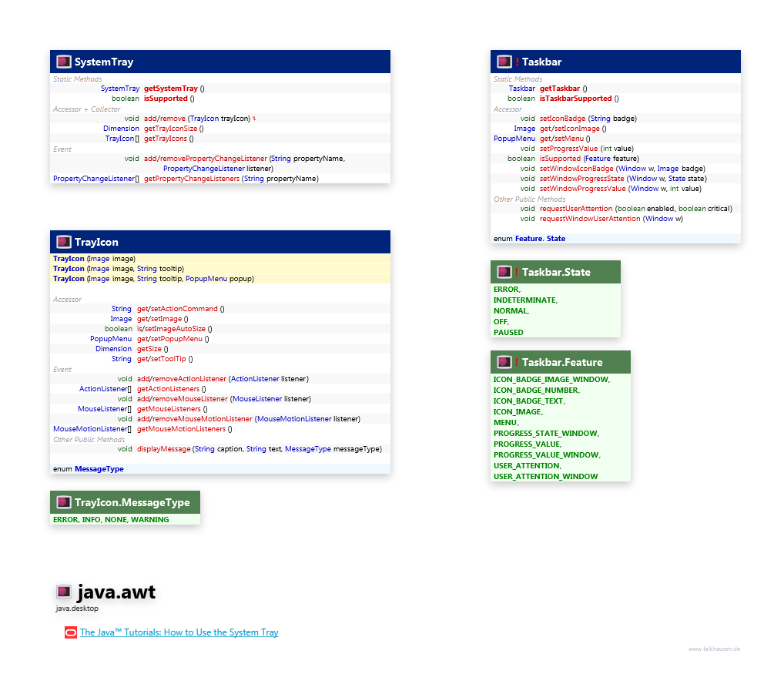The image size is (784, 684).
Task: Click PROGRESS_STATE_WINDOW constant
Action: point(546,433)
